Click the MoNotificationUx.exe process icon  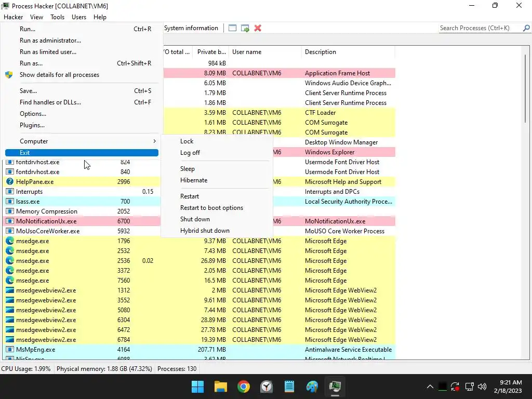[x=10, y=221]
